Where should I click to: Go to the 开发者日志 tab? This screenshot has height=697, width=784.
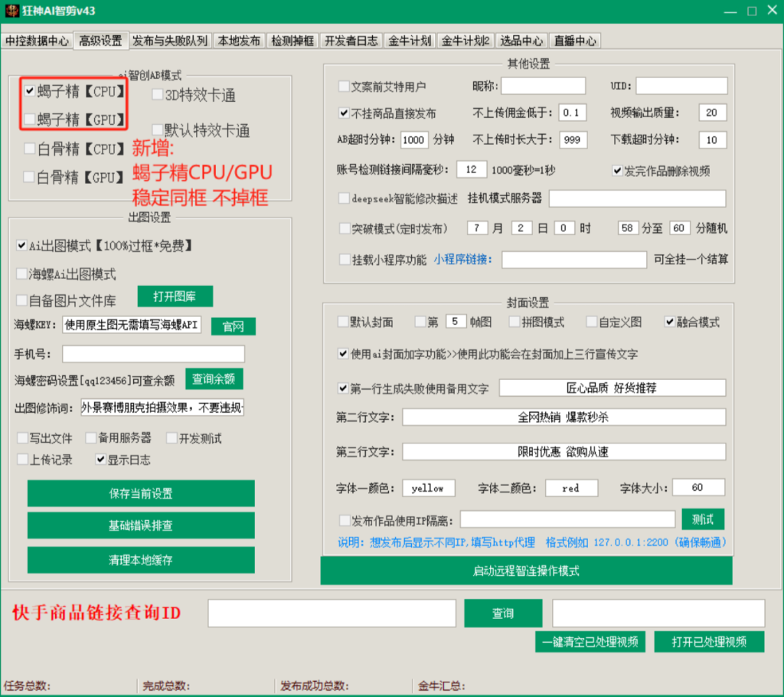351,41
